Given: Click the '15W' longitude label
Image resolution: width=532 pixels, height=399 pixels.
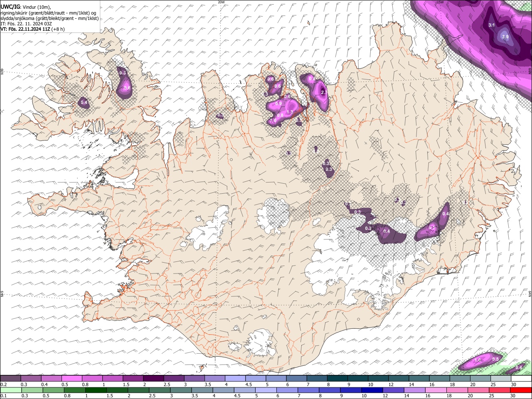Looking at the screenshot, I should (440, 2).
